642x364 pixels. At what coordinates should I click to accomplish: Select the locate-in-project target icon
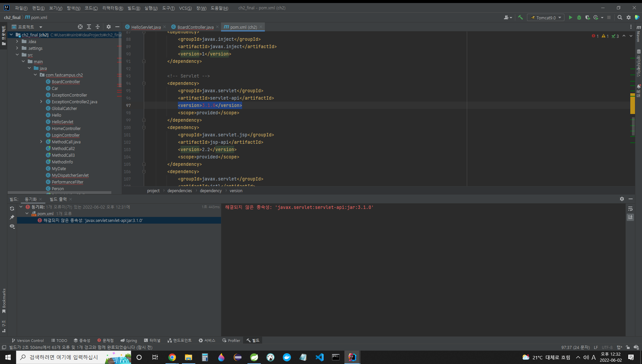pyautogui.click(x=80, y=27)
